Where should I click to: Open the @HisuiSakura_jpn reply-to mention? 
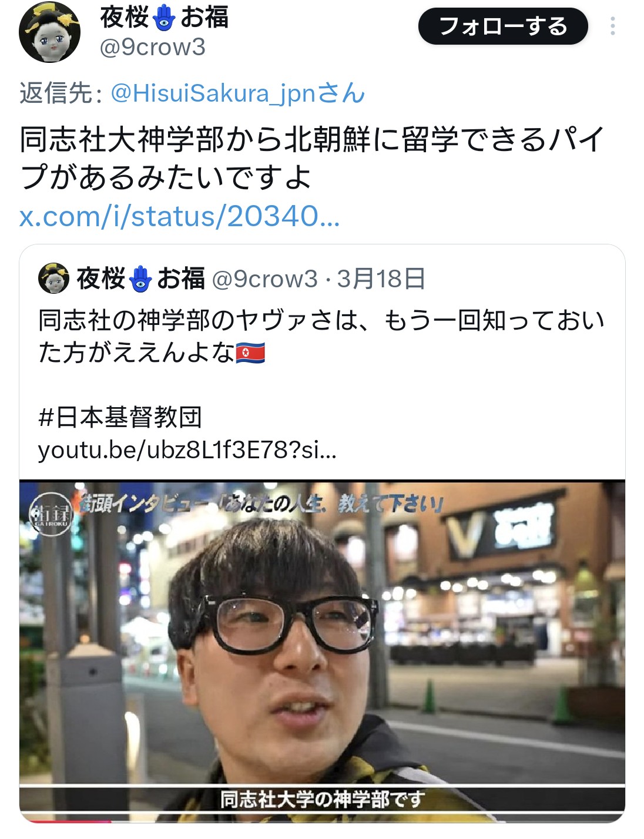click(238, 93)
